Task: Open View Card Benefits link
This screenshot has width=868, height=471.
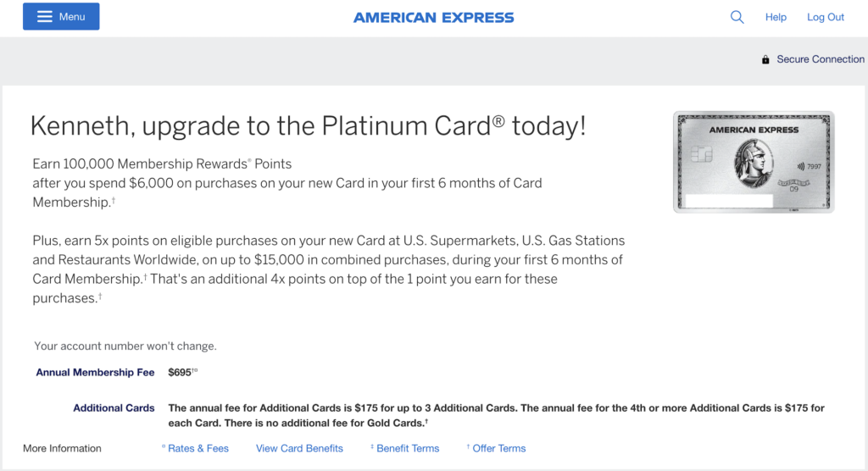Action: (x=299, y=448)
